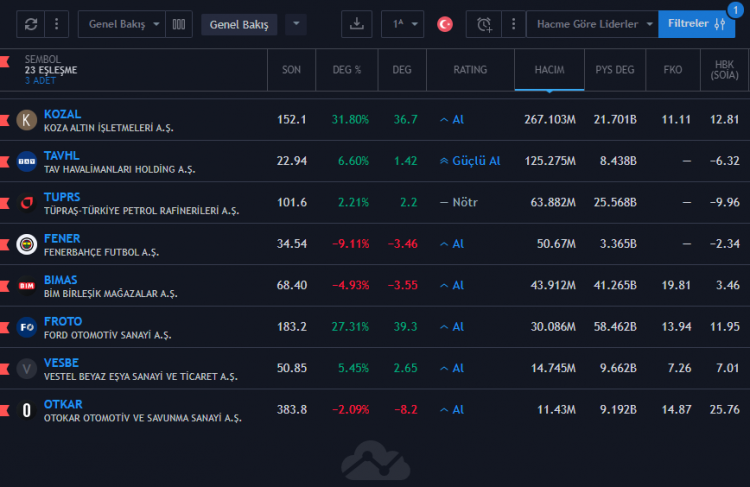The height and width of the screenshot is (487, 750).
Task: Open the KOZAL symbol link
Action: click(62, 114)
